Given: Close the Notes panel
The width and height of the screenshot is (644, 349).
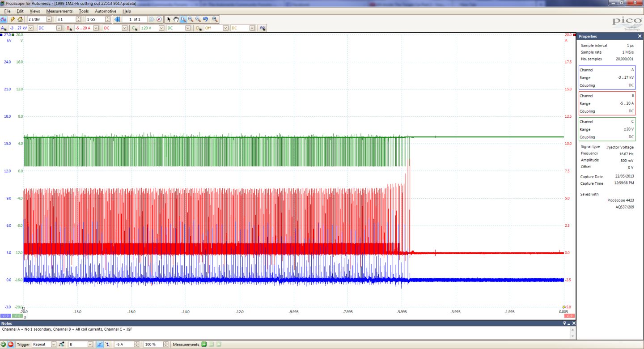Looking at the screenshot, I should pyautogui.click(x=574, y=323).
